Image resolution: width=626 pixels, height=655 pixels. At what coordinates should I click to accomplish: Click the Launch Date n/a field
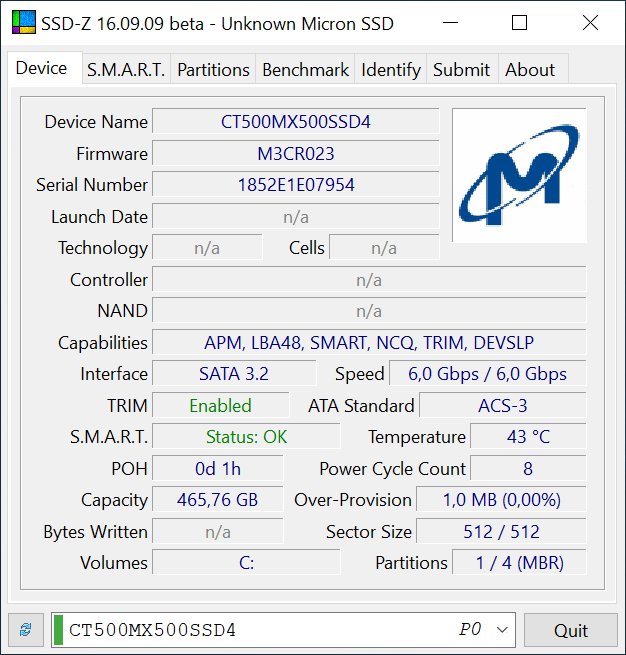point(296,217)
